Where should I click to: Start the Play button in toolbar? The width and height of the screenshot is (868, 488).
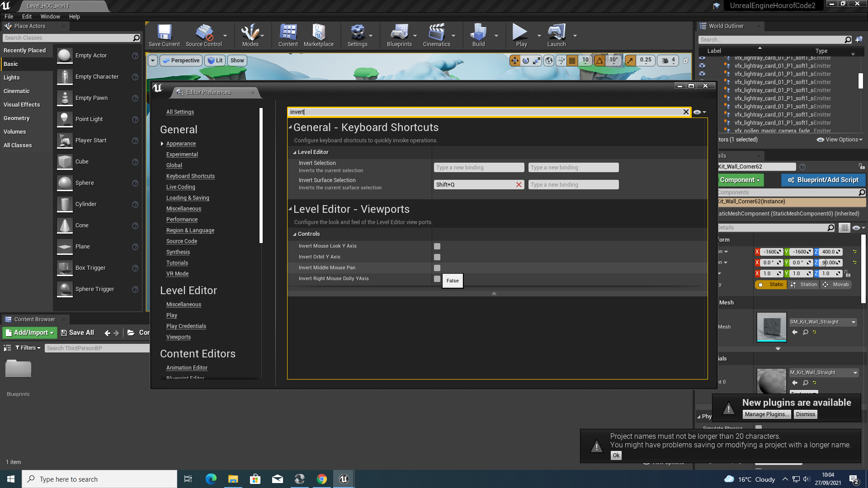pyautogui.click(x=521, y=35)
